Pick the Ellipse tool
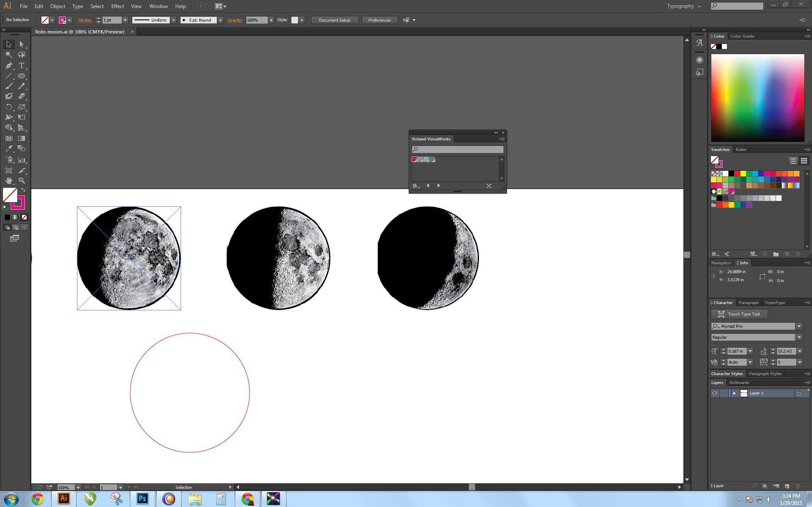The height and width of the screenshot is (507, 812). tap(22, 76)
